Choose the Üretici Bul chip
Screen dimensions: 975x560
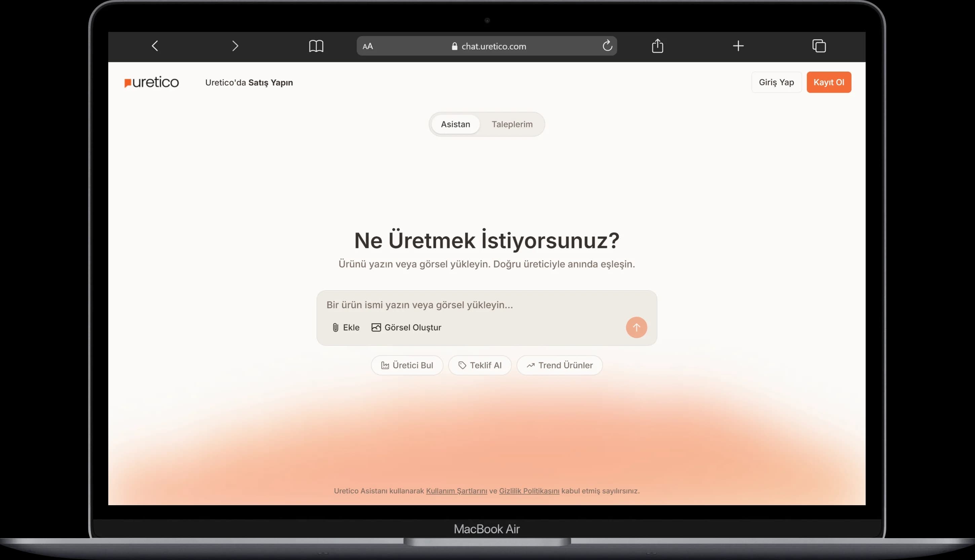407,365
